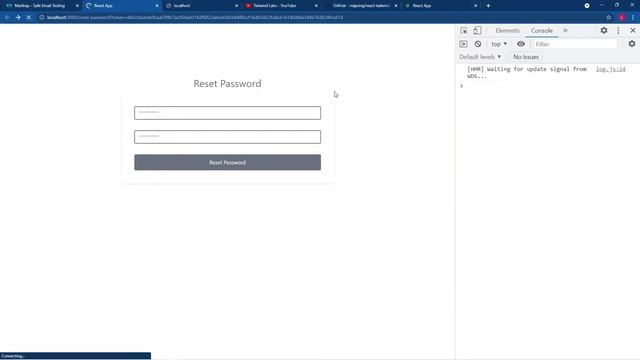The height and width of the screenshot is (360, 640).
Task: Open the Chrome three-dot menu
Action: tap(633, 18)
